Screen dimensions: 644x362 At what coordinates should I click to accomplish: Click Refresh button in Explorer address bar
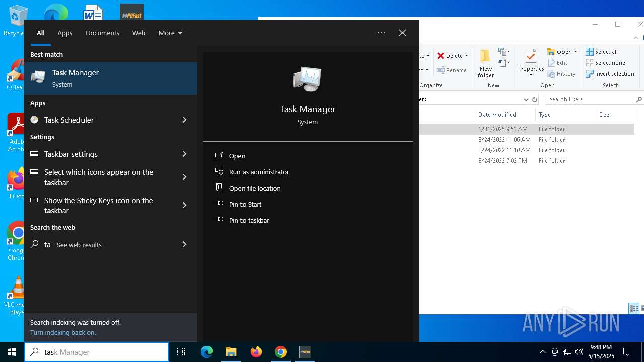tap(535, 99)
